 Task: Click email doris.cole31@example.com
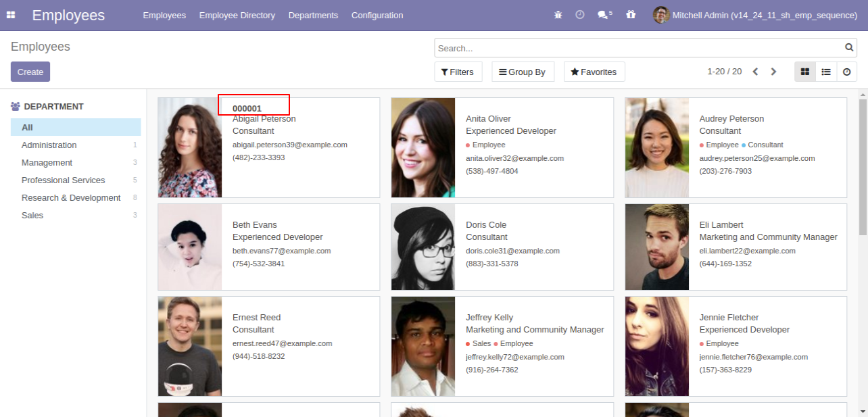(x=512, y=251)
